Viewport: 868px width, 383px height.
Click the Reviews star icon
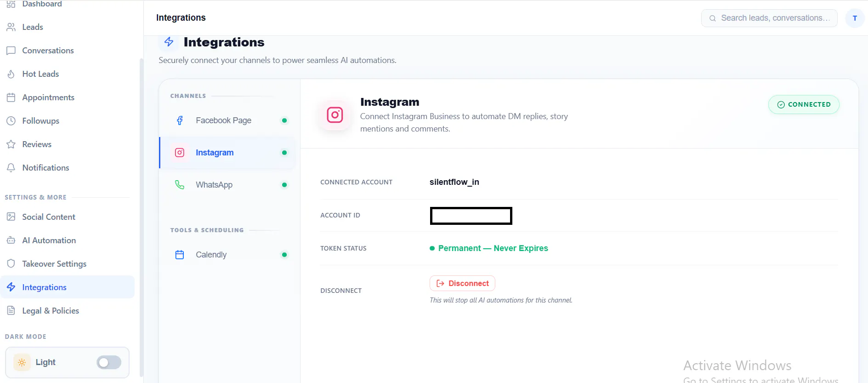11,144
